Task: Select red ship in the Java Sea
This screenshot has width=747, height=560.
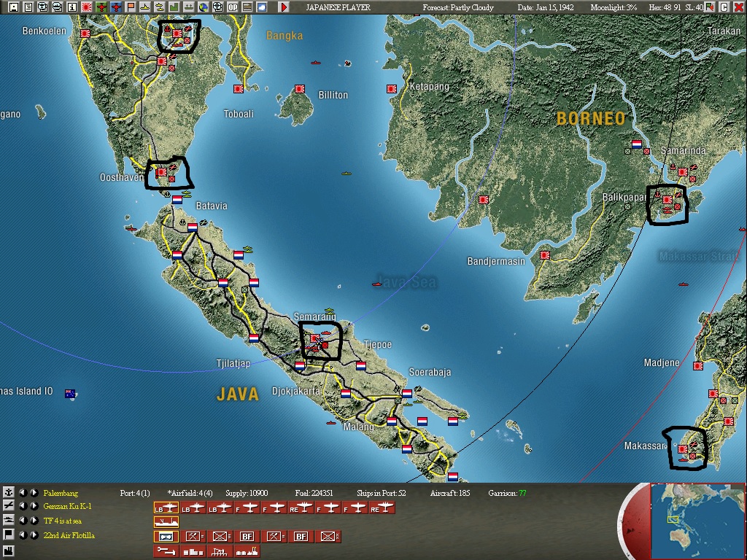Action: [x=377, y=284]
